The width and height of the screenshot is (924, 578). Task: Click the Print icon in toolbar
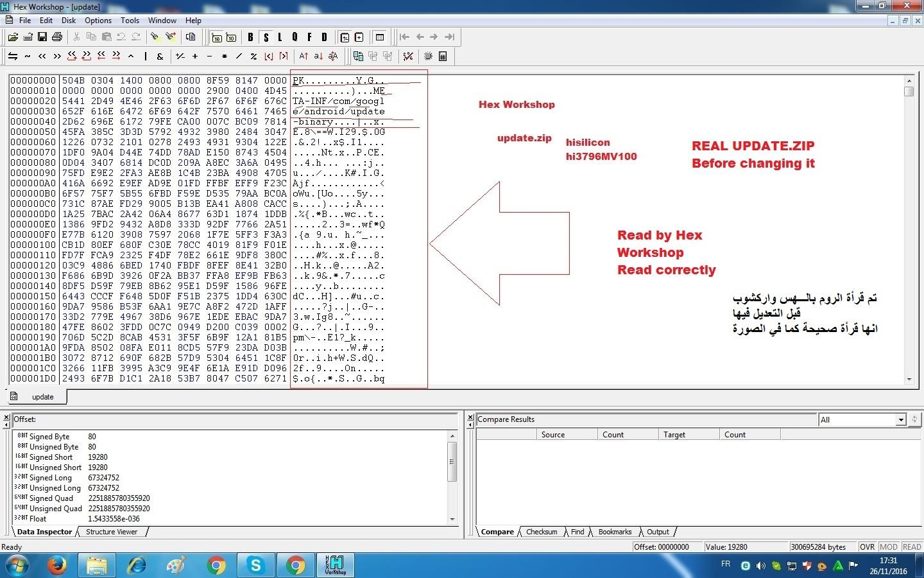coord(57,37)
